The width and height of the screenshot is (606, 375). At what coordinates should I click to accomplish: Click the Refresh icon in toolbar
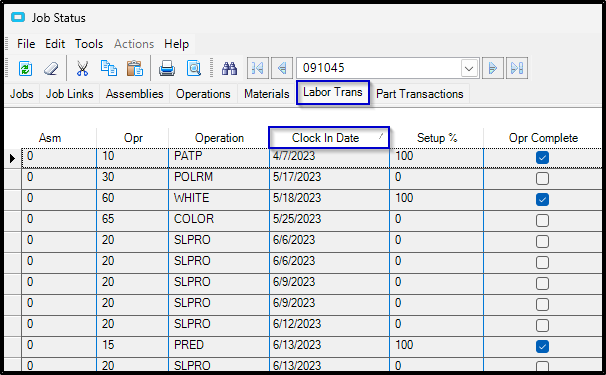point(26,69)
